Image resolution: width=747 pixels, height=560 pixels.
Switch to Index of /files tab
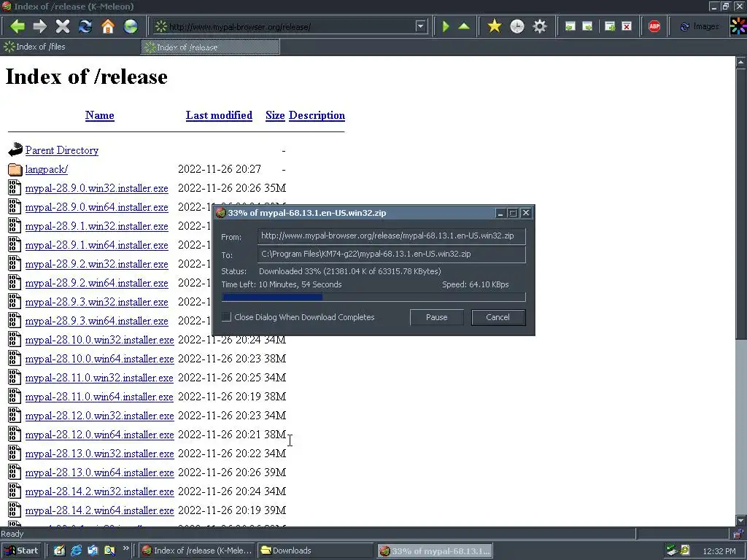click(x=70, y=47)
